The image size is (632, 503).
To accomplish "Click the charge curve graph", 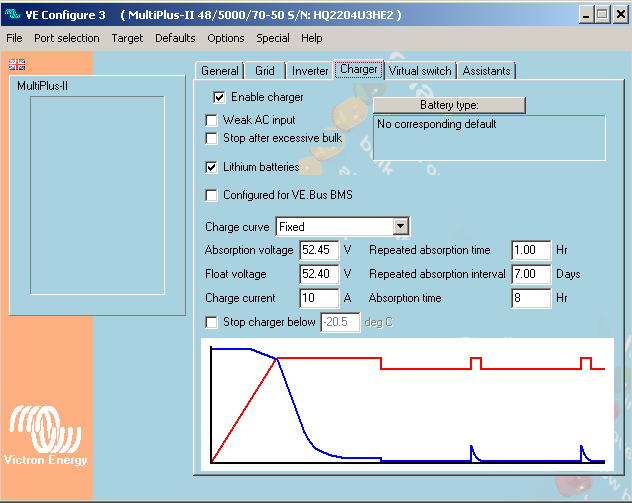I will 407,404.
